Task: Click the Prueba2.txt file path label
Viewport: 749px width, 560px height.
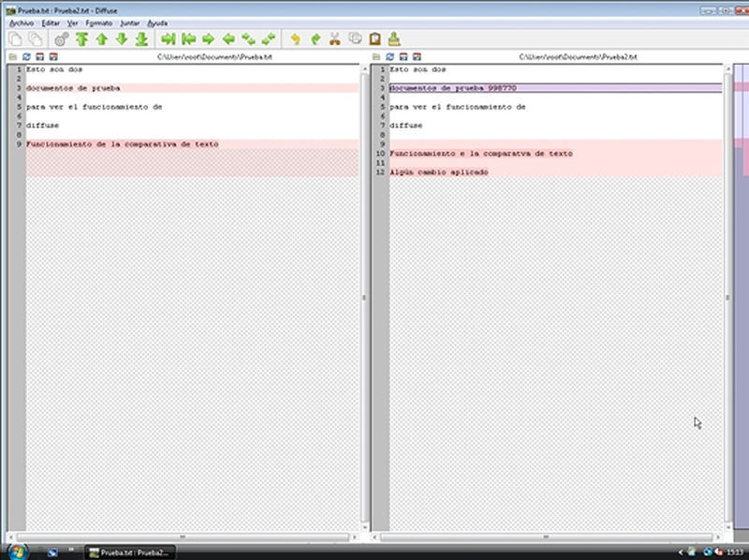Action: pyautogui.click(x=578, y=57)
